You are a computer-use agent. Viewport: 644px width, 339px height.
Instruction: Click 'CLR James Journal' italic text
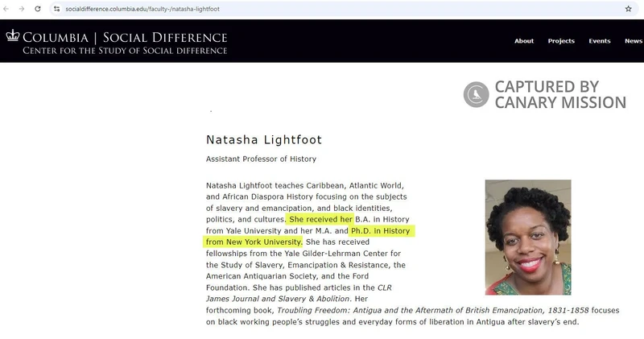[299, 293]
